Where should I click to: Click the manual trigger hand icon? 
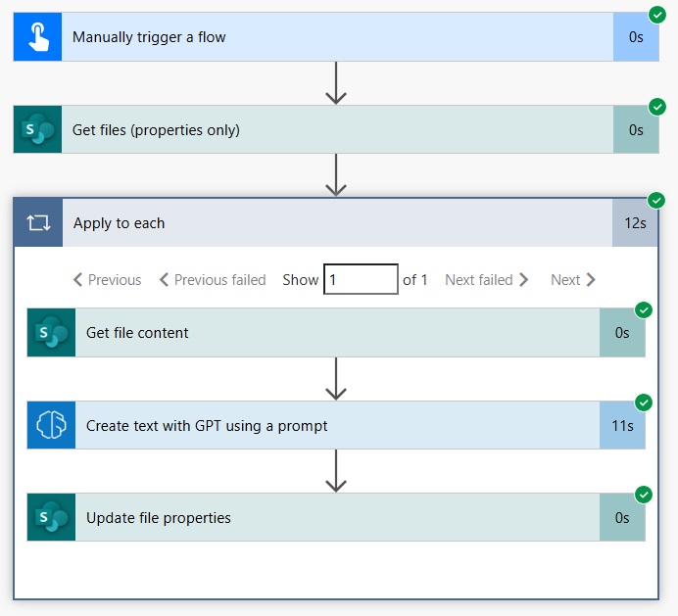point(37,37)
